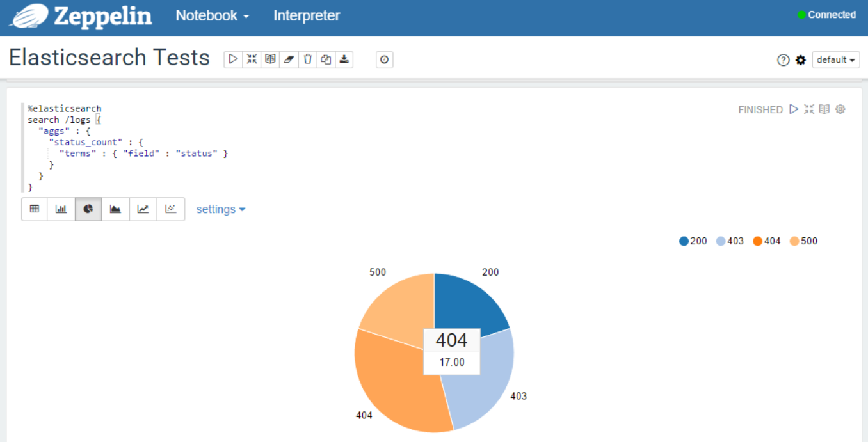Export the notebook via the download icon

(344, 59)
